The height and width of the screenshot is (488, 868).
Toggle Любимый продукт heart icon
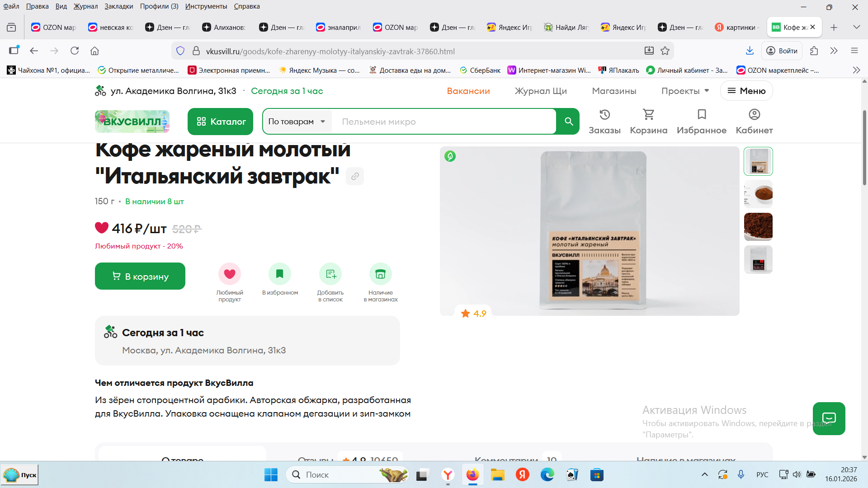(x=230, y=274)
